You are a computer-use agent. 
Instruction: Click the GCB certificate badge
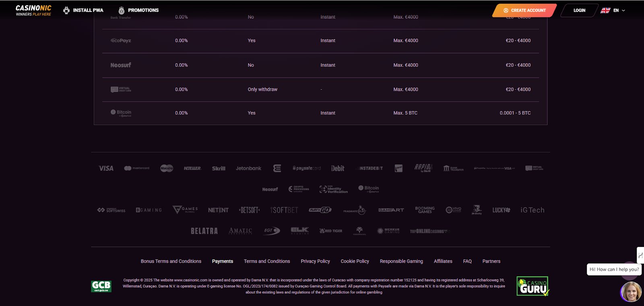[101, 286]
